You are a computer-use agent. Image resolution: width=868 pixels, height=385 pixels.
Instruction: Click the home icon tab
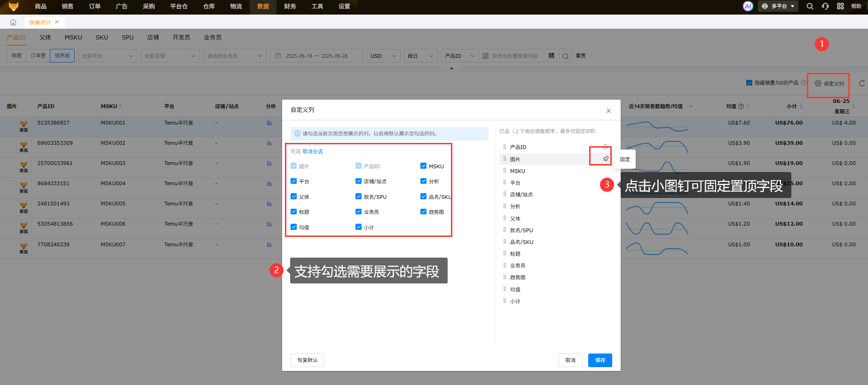coord(13,22)
